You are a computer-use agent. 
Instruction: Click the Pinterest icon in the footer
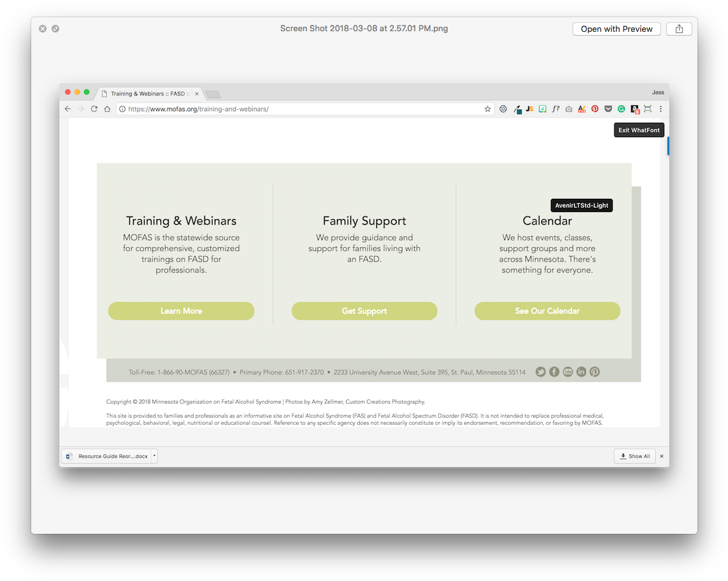point(594,371)
